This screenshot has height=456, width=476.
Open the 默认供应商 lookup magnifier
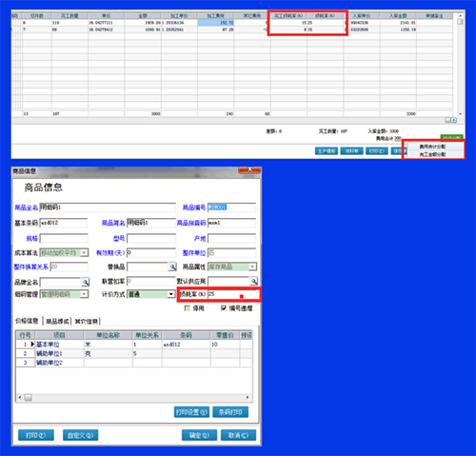(253, 281)
